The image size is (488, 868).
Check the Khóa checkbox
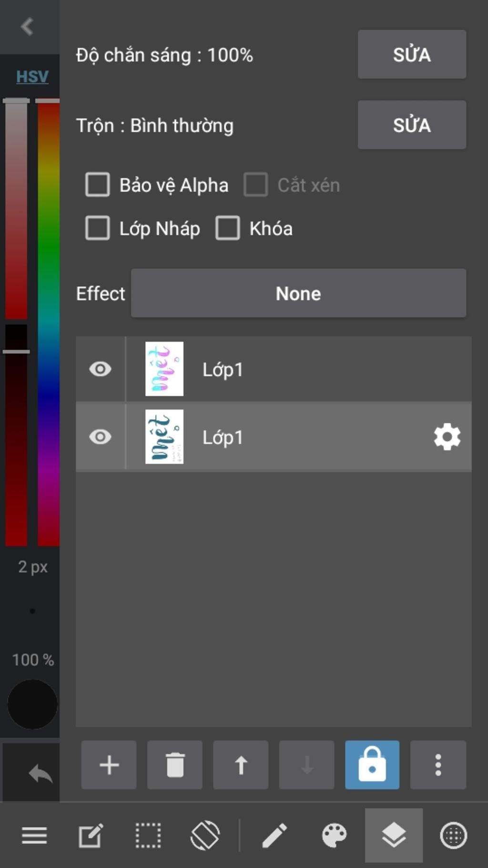[228, 228]
